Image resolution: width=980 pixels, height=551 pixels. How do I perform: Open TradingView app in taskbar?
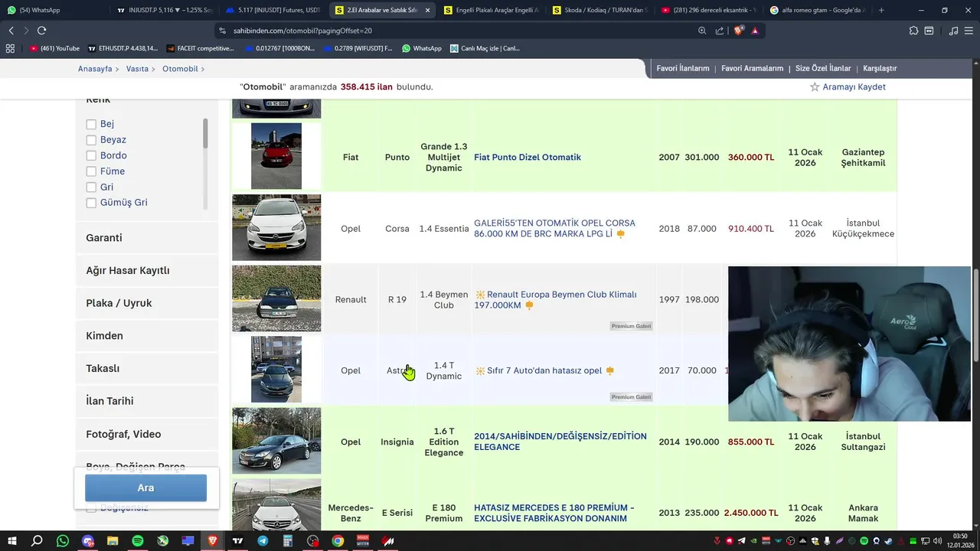pyautogui.click(x=238, y=541)
